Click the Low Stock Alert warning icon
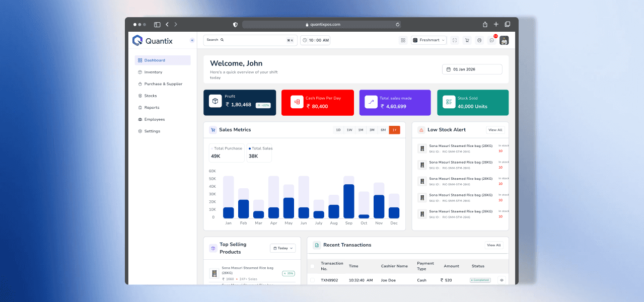 pyautogui.click(x=421, y=130)
